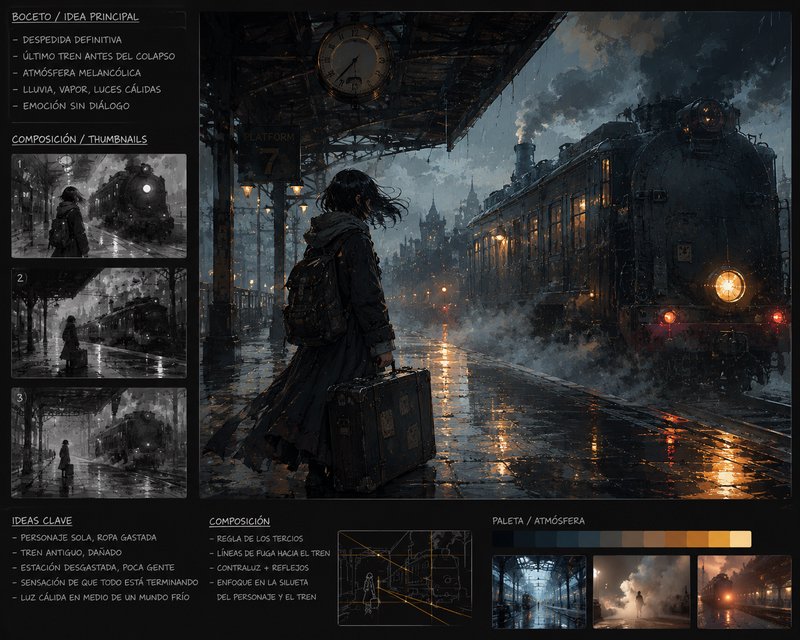Click the text "ENFOQUE EN LA SILUETA"

[x=262, y=582]
